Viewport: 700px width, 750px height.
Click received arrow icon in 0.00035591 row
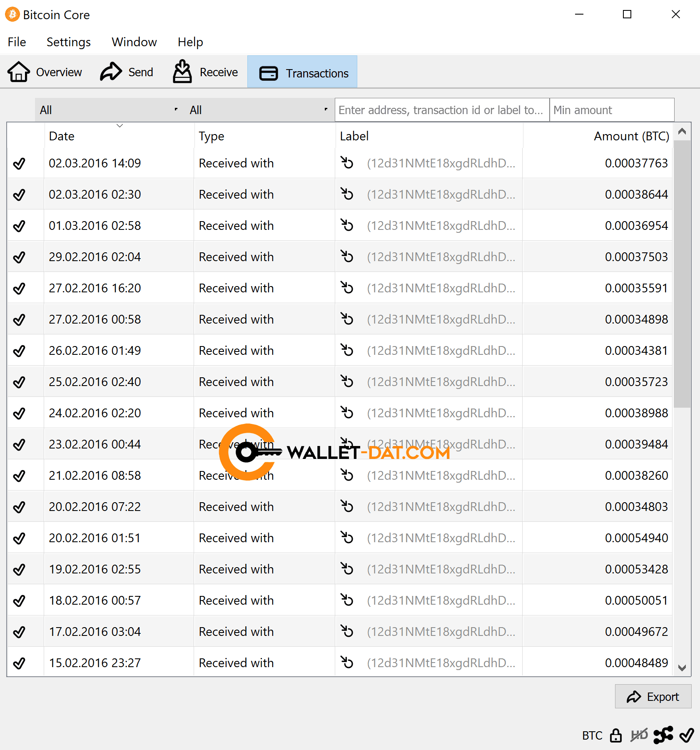(x=347, y=287)
